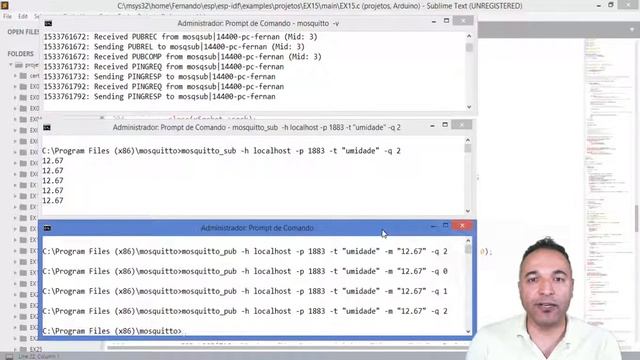Collapse the projetos root folder arrow

coord(11,65)
